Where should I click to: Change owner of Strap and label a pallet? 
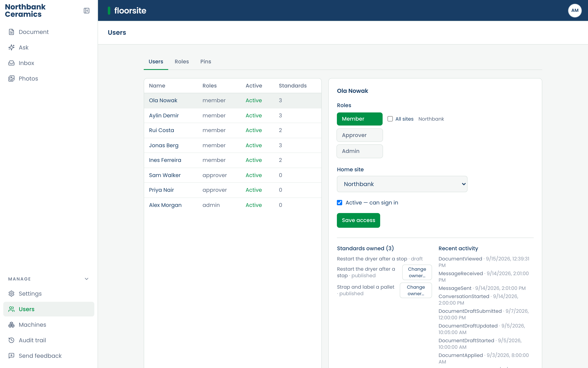coord(416,290)
